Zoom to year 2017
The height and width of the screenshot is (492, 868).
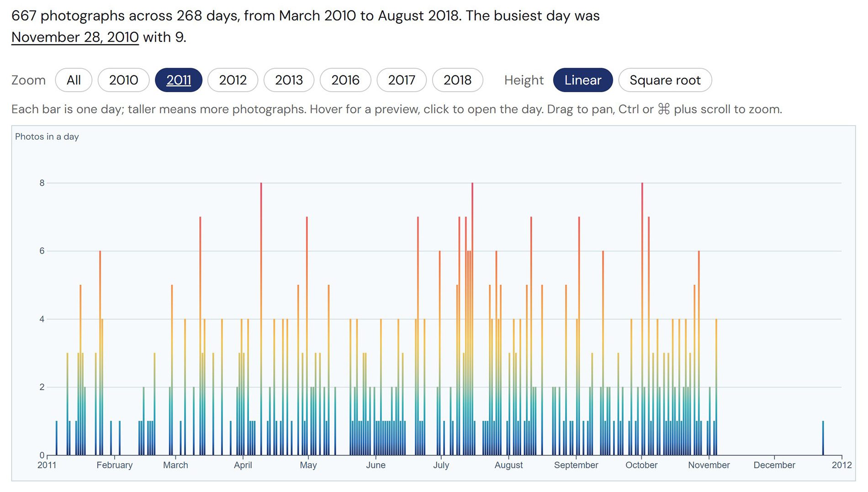[x=402, y=80]
